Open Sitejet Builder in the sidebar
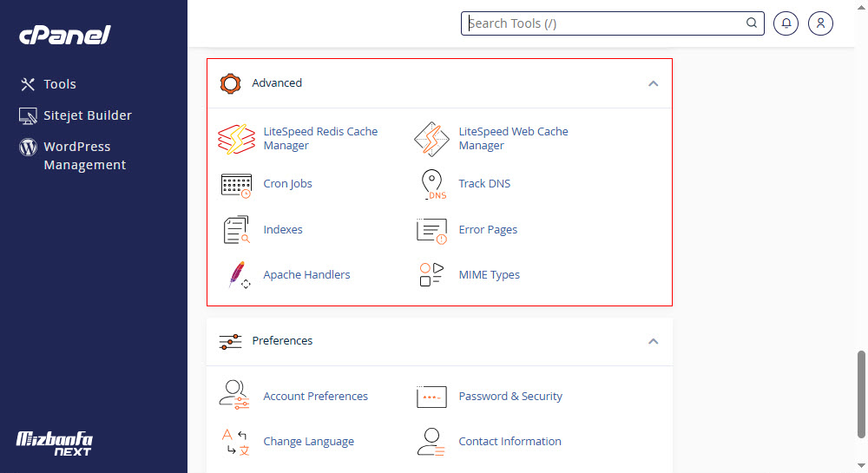Screen dimensions: 868x473 point(88,115)
